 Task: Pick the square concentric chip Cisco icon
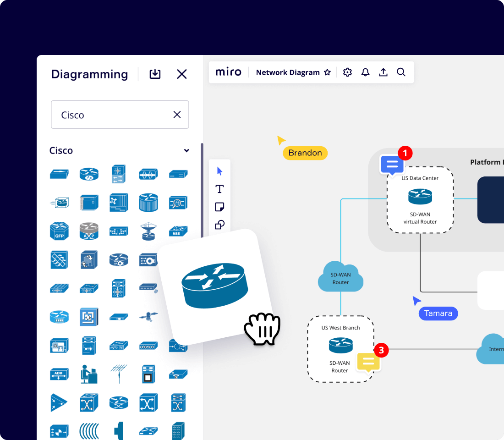click(x=89, y=317)
